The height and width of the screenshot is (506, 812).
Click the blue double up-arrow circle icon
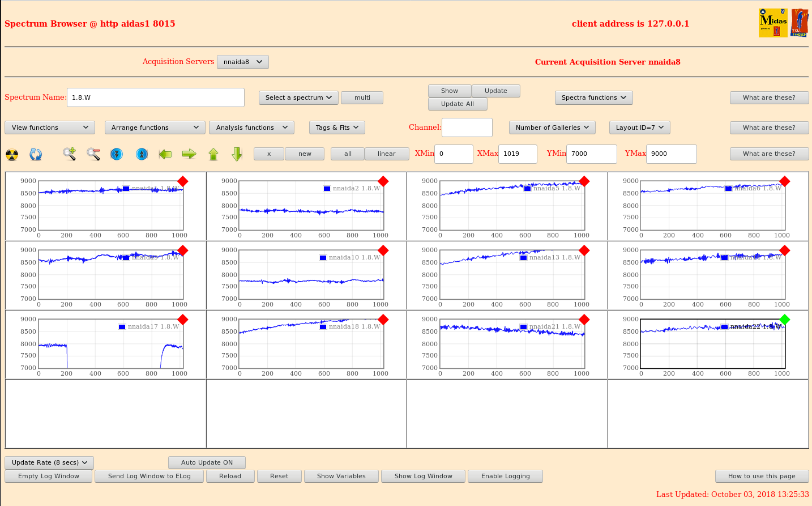(x=142, y=154)
